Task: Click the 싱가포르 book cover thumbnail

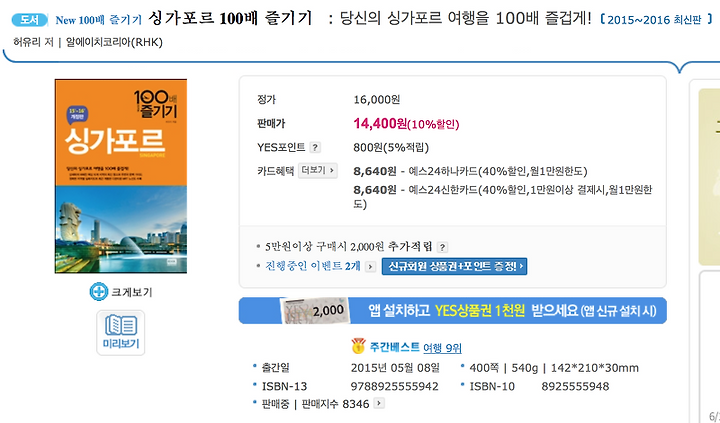Action: point(121,176)
